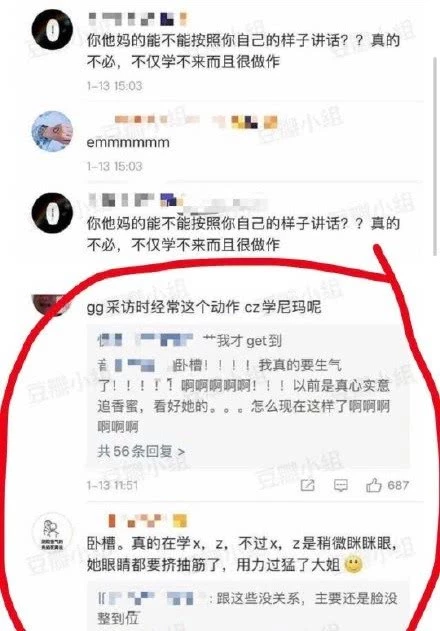This screenshot has width=440, height=631.
Task: Open the white sketch avatar profile
Action: [x=52, y=534]
